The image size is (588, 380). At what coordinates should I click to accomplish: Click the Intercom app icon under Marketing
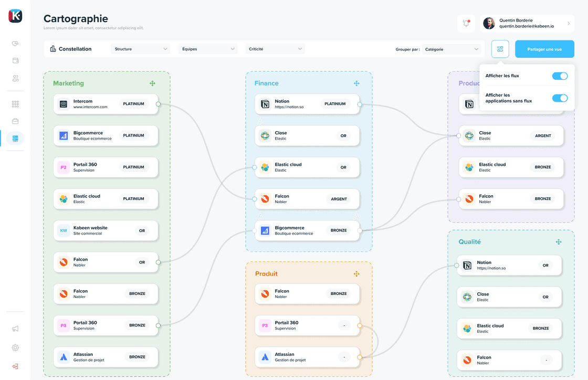point(62,103)
